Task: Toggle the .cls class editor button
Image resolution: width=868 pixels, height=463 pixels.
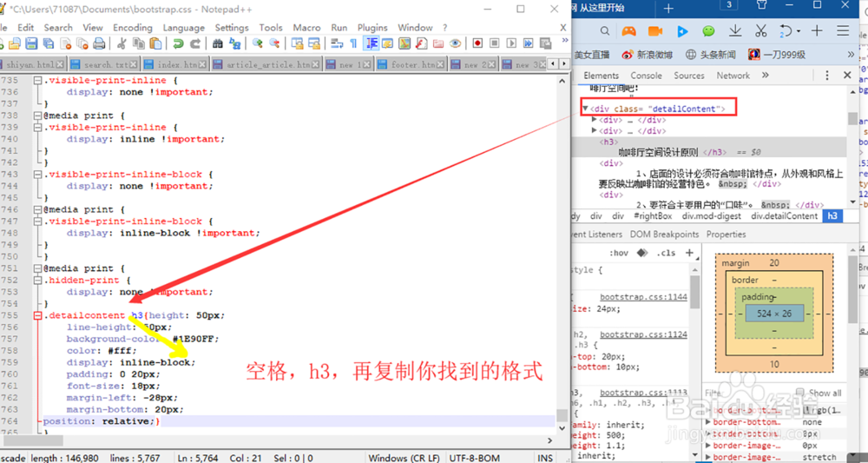Action: 666,253
